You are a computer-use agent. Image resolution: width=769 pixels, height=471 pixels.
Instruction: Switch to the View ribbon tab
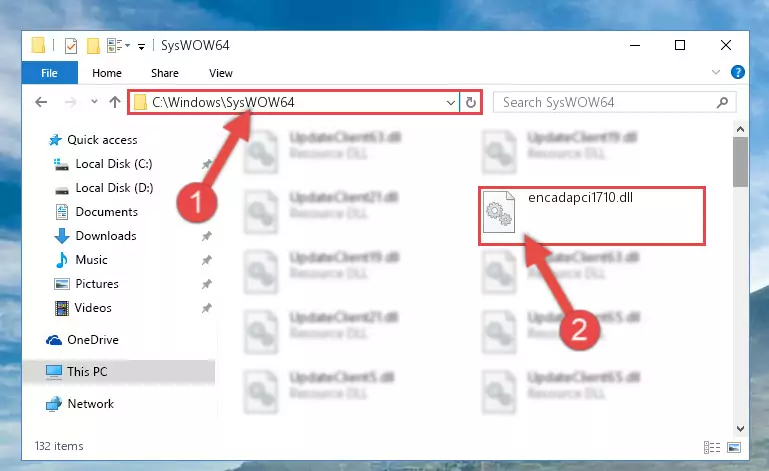[x=221, y=73]
